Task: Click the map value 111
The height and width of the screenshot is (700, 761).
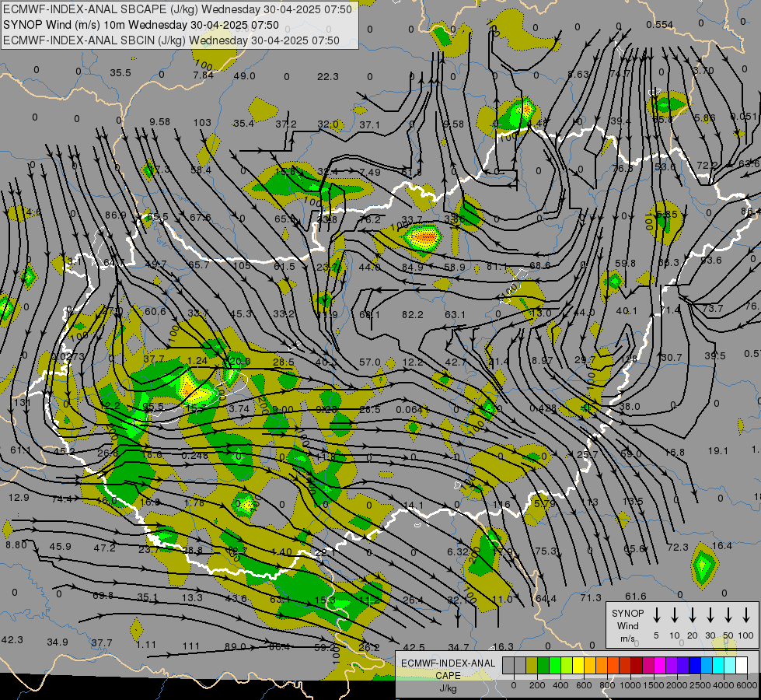Action: click(x=191, y=646)
